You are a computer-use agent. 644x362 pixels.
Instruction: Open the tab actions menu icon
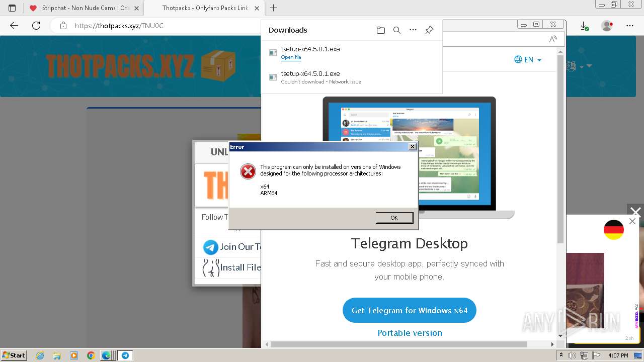point(12,8)
